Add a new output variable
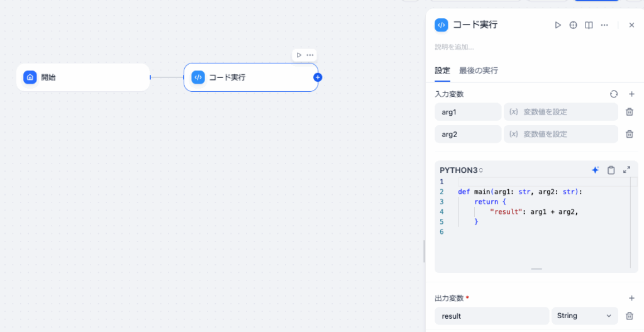644x332 pixels. pyautogui.click(x=631, y=298)
